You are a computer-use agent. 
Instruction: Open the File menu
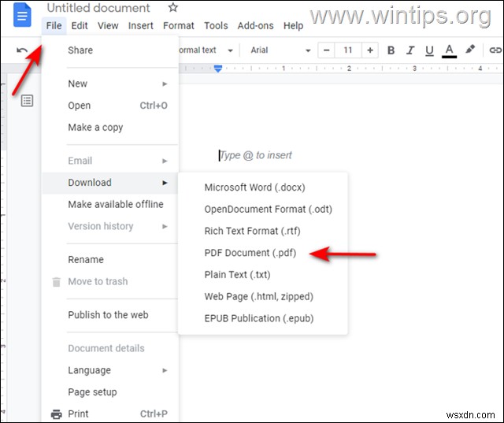[x=54, y=25]
